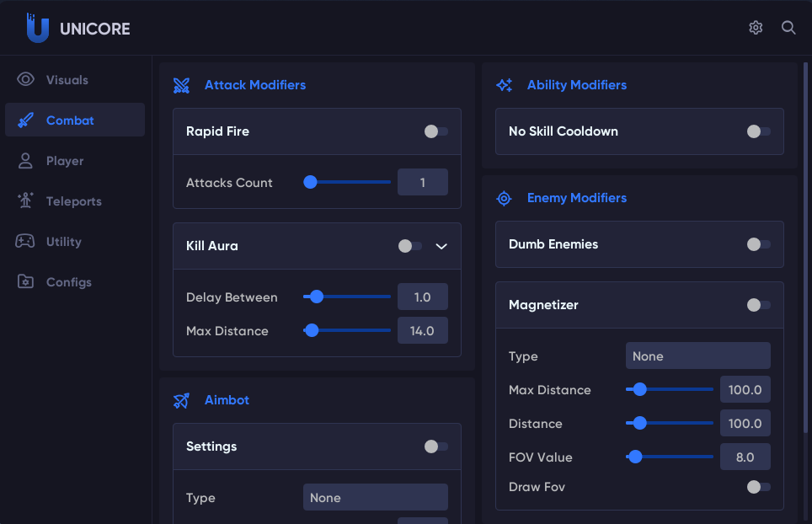Open the Aimbot Type dropdown
This screenshot has height=524, width=812.
coord(375,498)
